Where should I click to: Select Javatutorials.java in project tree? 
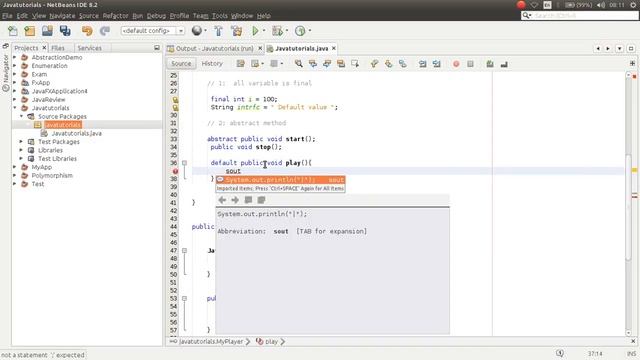(x=76, y=133)
